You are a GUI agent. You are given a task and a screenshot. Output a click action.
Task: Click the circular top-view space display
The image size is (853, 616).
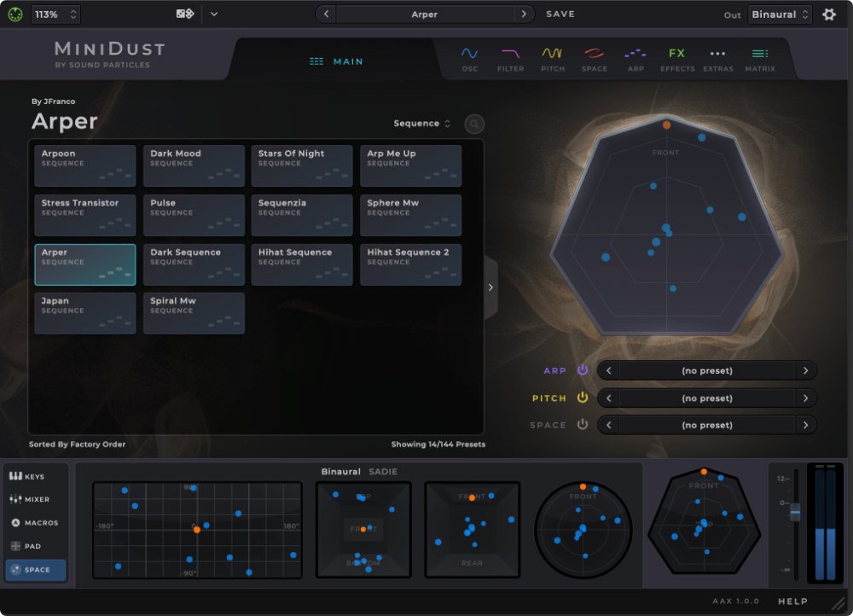[x=583, y=530]
